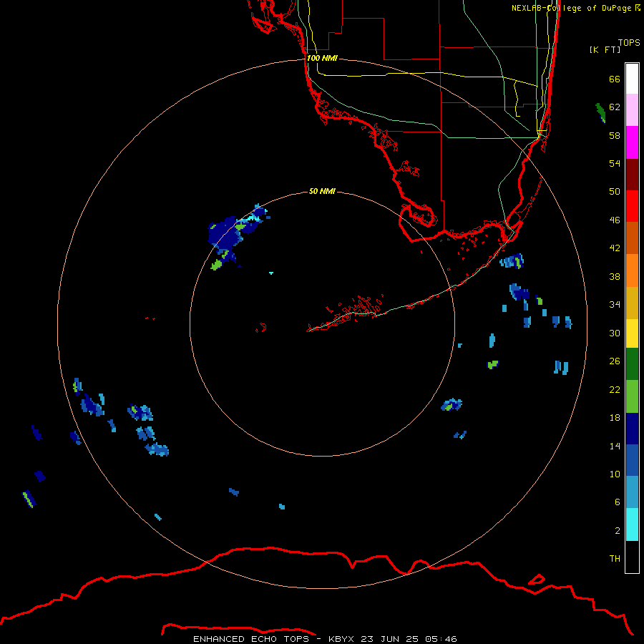Click the 42 legend value
Viewport: 644px width, 644px height.
pos(615,248)
